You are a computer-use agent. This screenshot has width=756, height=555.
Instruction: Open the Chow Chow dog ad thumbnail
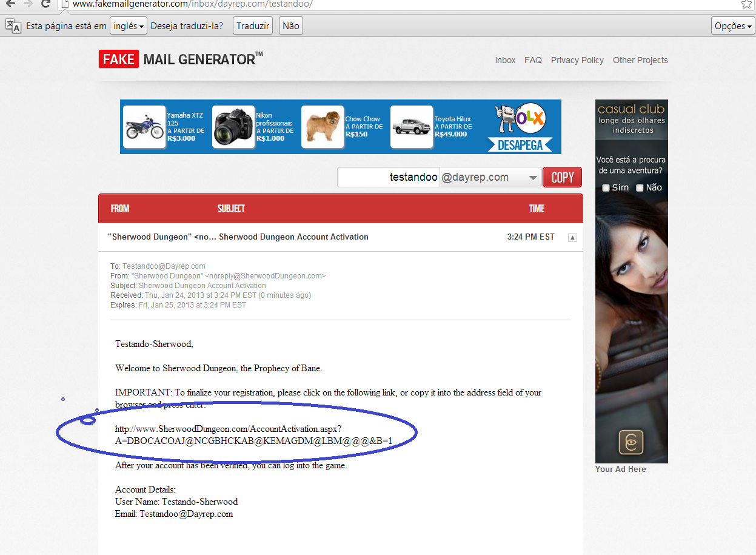323,127
